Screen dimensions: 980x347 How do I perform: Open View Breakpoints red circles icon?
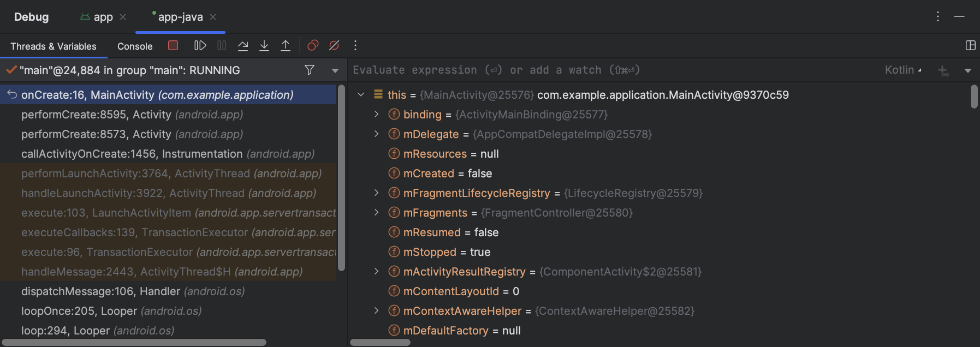click(313, 46)
